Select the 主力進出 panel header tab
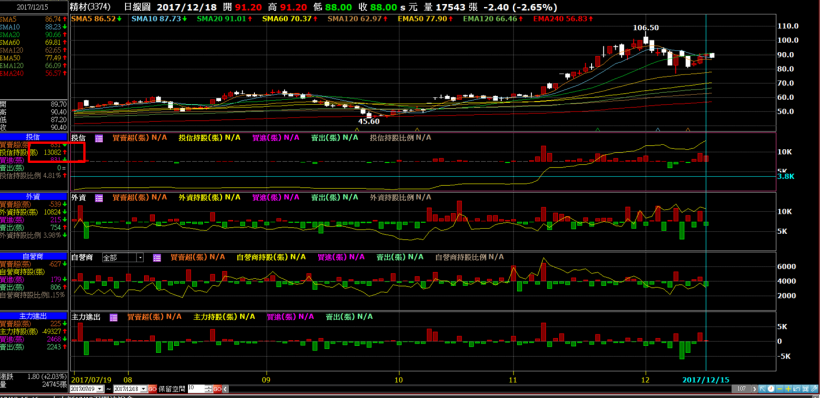Image resolution: width=820 pixels, height=398 pixels. click(x=34, y=315)
